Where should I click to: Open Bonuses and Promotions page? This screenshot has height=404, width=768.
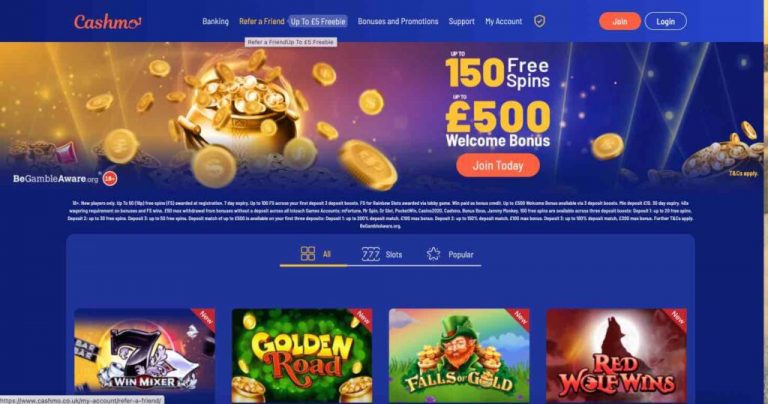click(x=398, y=22)
